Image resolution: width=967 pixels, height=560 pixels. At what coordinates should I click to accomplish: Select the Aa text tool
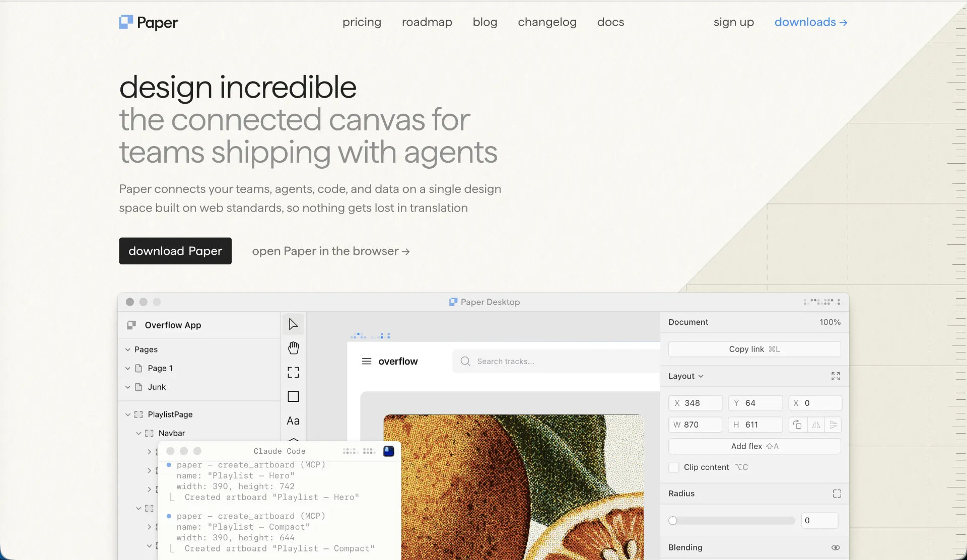(x=293, y=421)
